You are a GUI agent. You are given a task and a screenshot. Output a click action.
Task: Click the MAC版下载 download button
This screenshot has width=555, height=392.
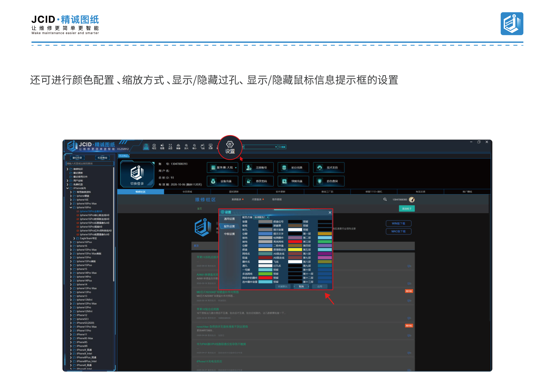(398, 231)
